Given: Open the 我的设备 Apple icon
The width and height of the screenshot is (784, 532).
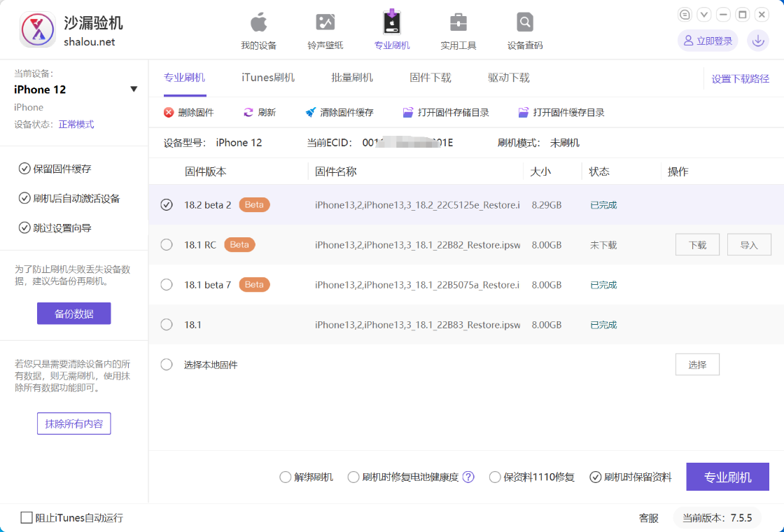Looking at the screenshot, I should (x=259, y=23).
